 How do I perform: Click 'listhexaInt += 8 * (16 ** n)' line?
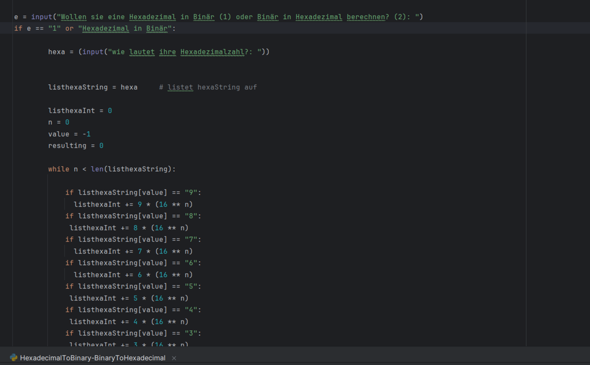pyautogui.click(x=129, y=228)
